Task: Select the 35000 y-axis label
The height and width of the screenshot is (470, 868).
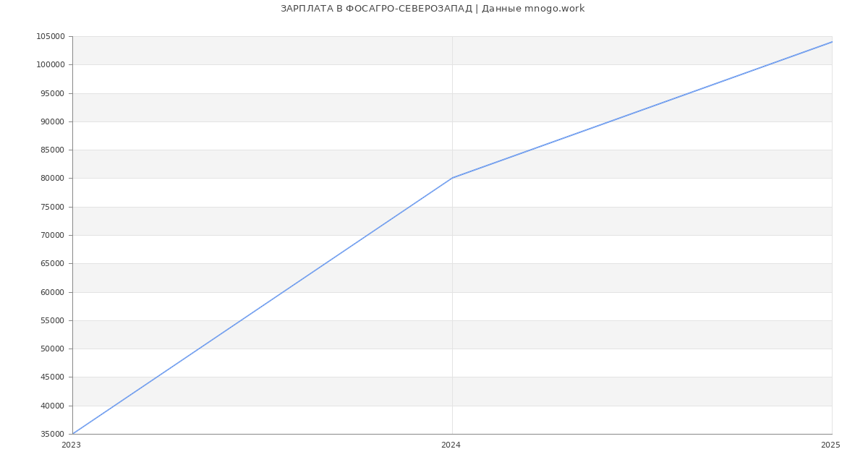Action: tap(52, 434)
